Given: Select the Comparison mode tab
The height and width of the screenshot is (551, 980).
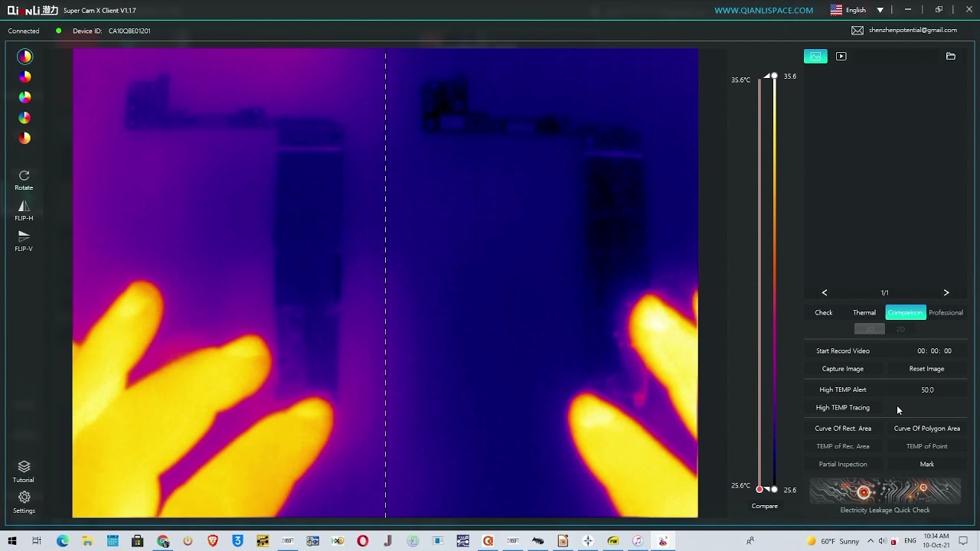Looking at the screenshot, I should point(906,312).
